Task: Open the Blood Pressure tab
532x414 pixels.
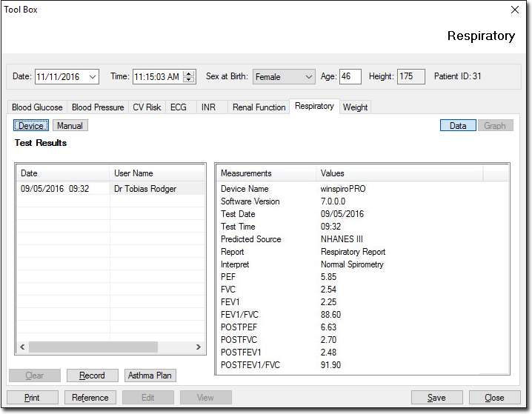Action: [x=98, y=107]
